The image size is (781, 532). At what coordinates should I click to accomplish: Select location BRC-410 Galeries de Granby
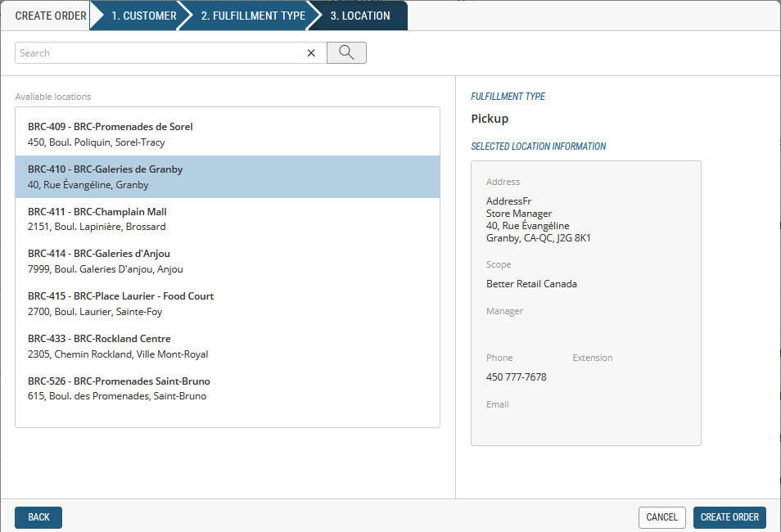228,177
